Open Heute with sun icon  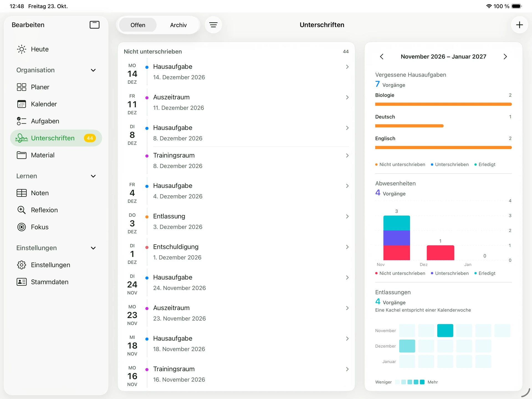[x=22, y=49]
